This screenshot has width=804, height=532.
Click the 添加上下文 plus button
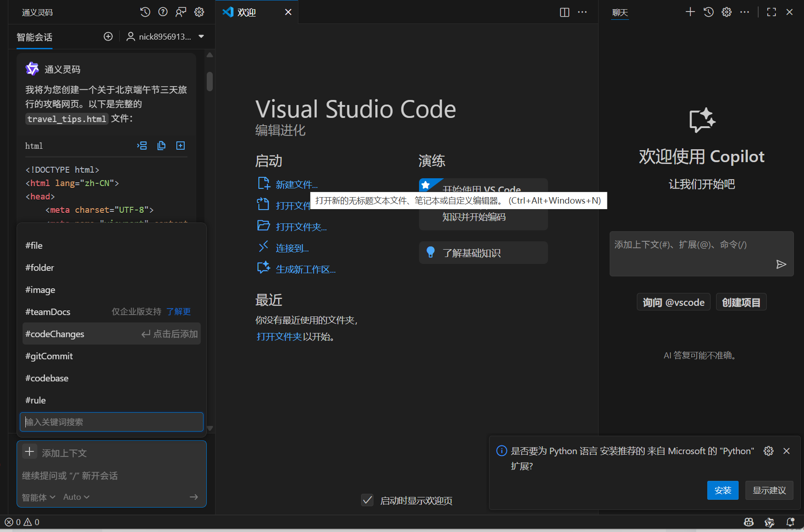point(29,452)
